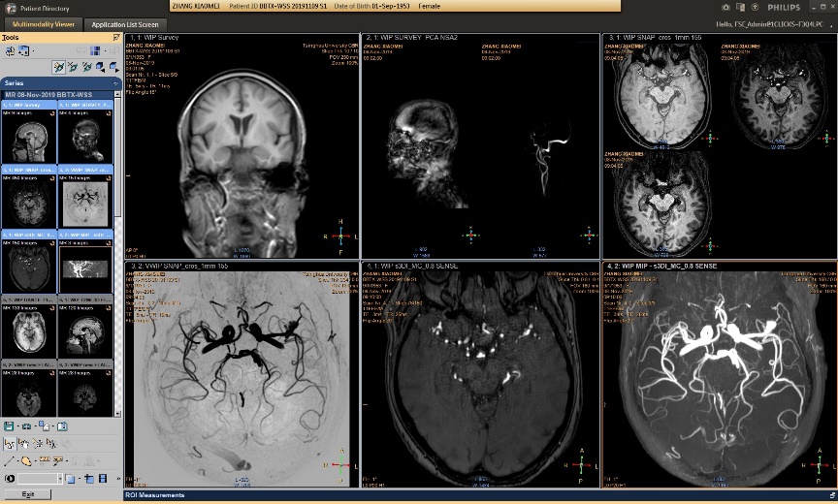Click the hand pan pointer tool
This screenshot has width=838, height=504.
pyautogui.click(x=22, y=444)
